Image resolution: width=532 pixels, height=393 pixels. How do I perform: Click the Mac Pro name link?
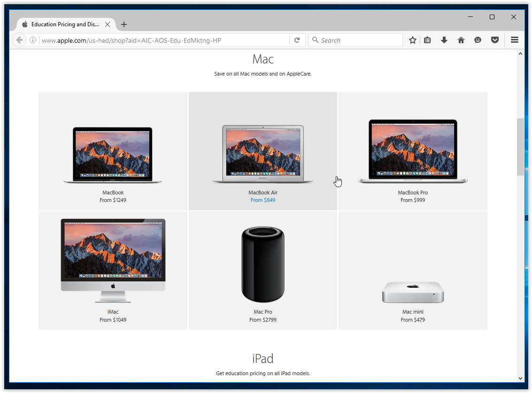coord(263,312)
